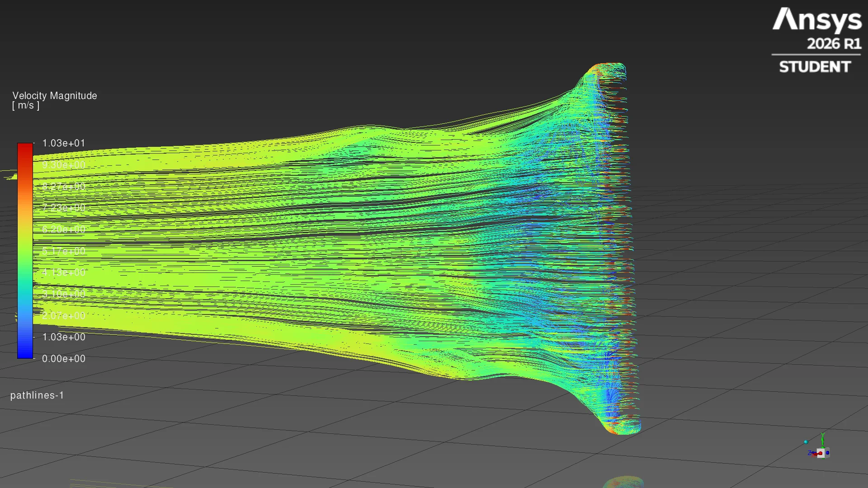Click the 'Velocity Magnitude' legend title

click(55, 95)
